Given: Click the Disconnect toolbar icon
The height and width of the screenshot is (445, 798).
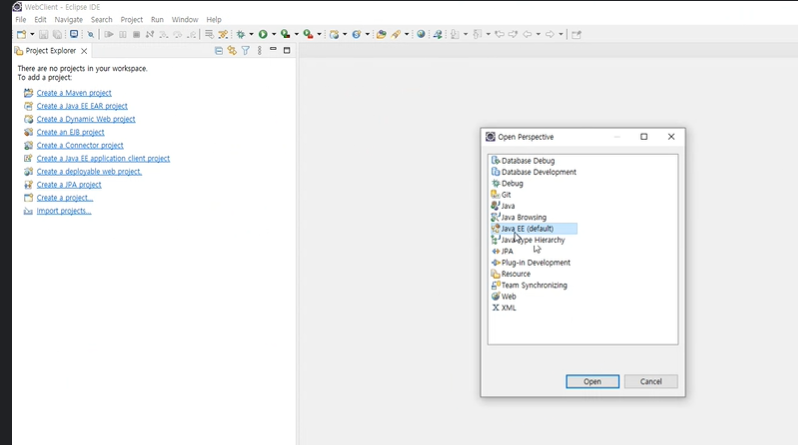Looking at the screenshot, I should coord(150,35).
